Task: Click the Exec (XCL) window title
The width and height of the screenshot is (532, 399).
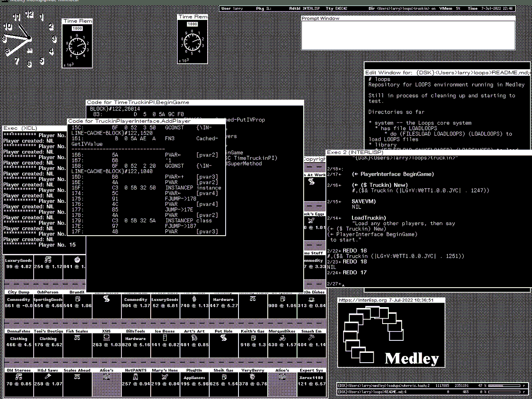Action: click(x=21, y=128)
